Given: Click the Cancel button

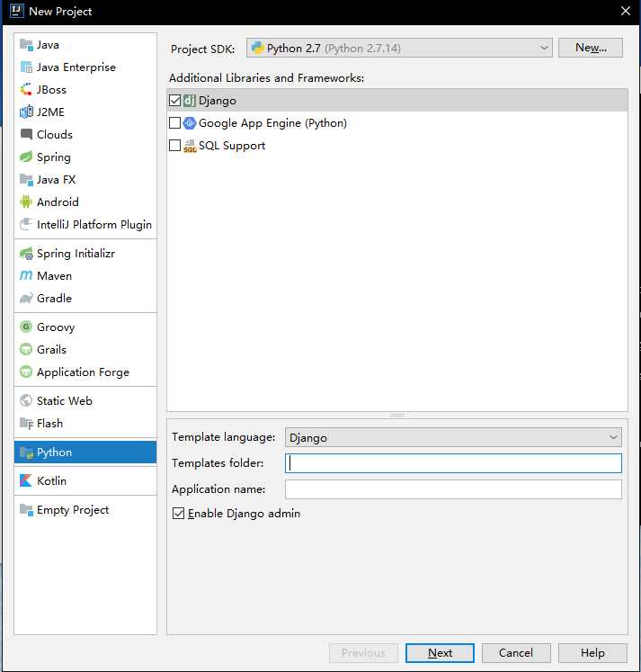Looking at the screenshot, I should tap(516, 653).
